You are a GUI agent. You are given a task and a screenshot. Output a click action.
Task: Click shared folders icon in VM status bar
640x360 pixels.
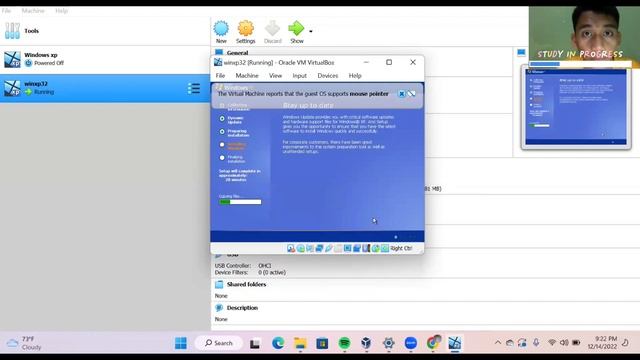pos(338,248)
